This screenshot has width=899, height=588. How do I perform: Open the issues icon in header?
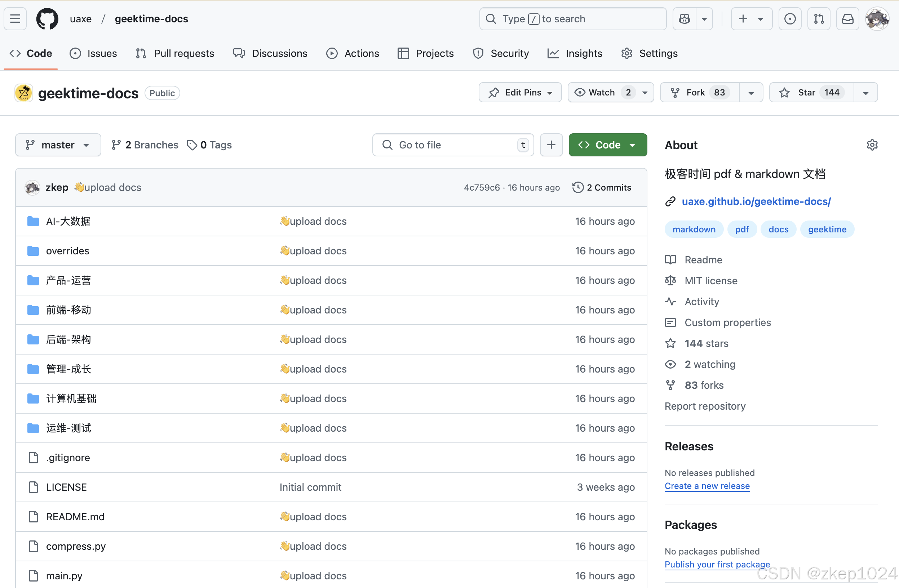(x=789, y=18)
